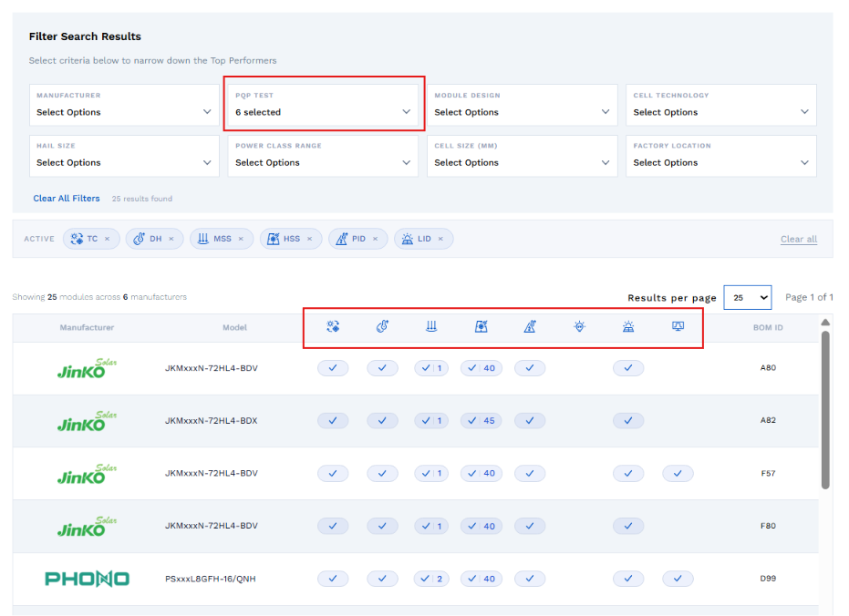Click model JKMxxxN-72HL4-BDV in row F80
This screenshot has width=849, height=616.
212,526
